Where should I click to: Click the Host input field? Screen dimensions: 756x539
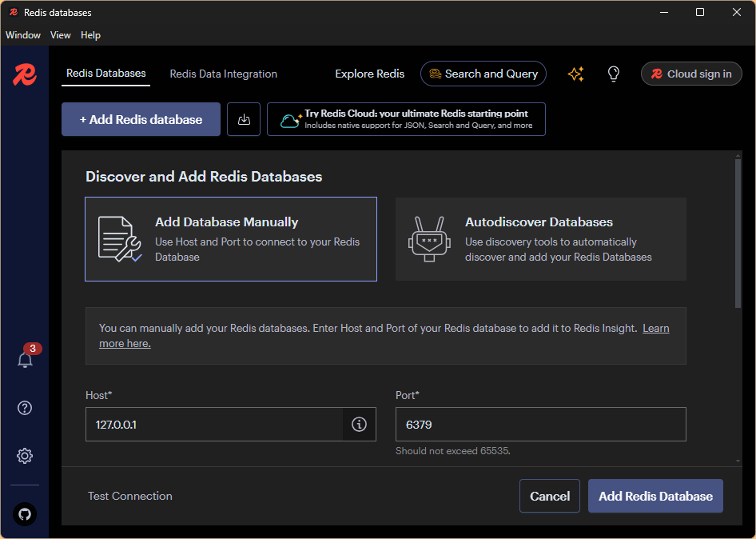click(x=214, y=425)
